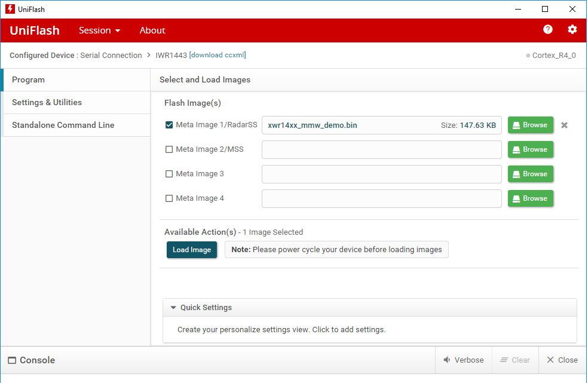The image size is (588, 383).
Task: Browse for Meta Image 4 file
Action: click(530, 198)
